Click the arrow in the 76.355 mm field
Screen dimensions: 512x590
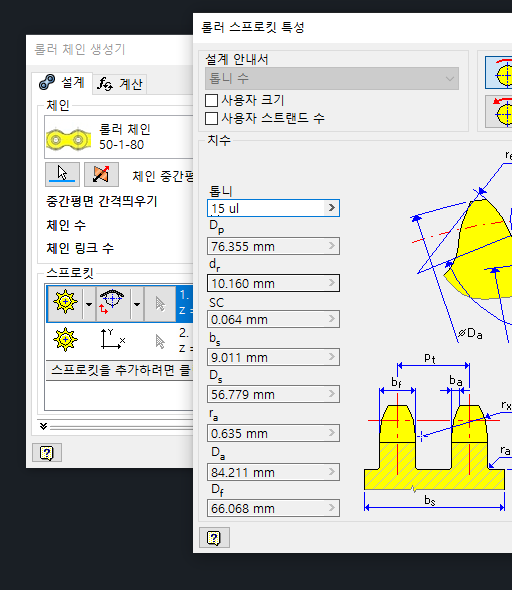point(331,246)
